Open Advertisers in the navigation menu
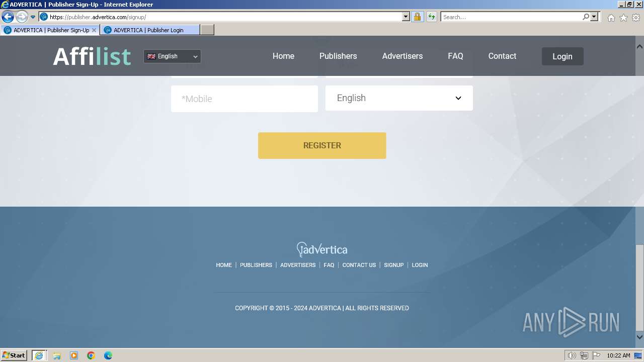The width and height of the screenshot is (644, 362). (403, 56)
